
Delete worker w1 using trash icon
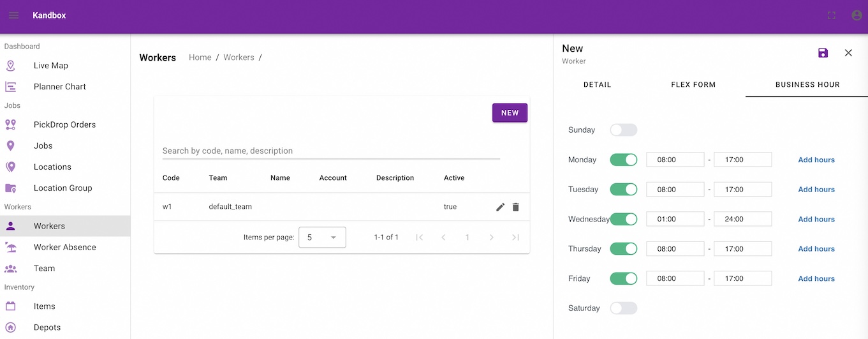tap(516, 207)
